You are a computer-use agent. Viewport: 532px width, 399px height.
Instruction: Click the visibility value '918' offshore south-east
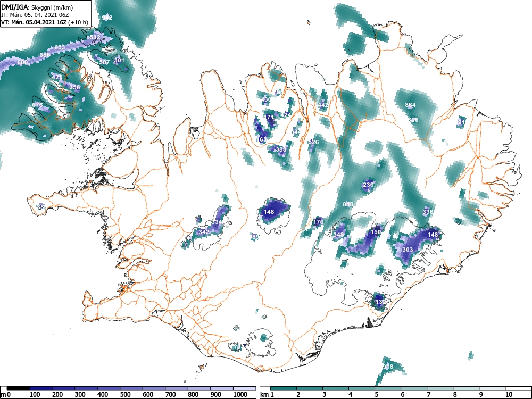pyautogui.click(x=388, y=367)
